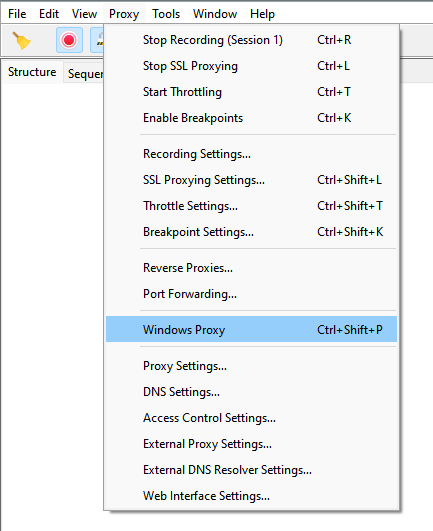This screenshot has height=531, width=433.
Task: Click the broom clear session icon
Action: (21, 41)
